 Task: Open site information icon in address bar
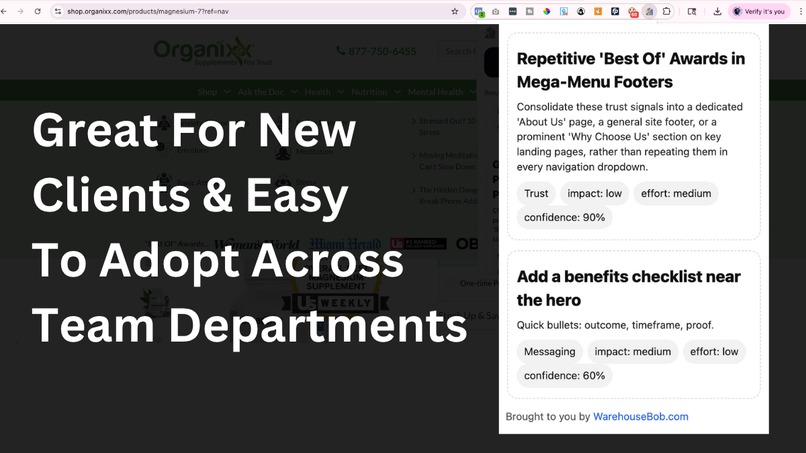pos(58,11)
